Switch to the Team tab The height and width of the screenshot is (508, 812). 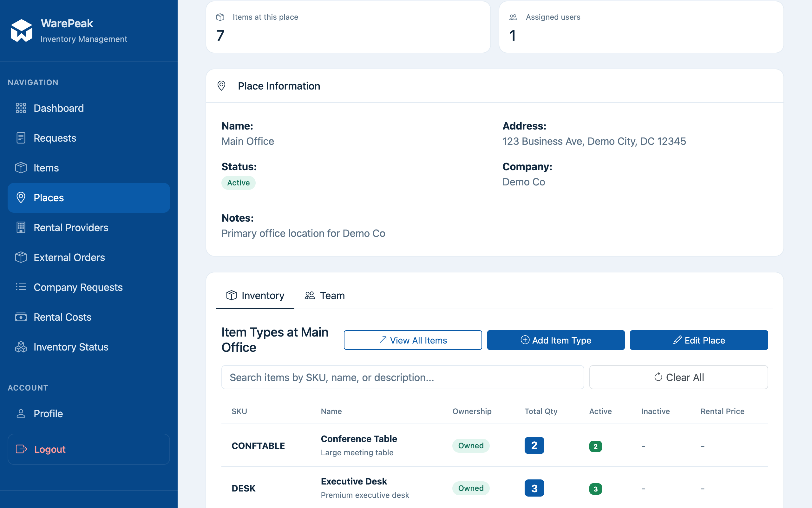coord(324,295)
